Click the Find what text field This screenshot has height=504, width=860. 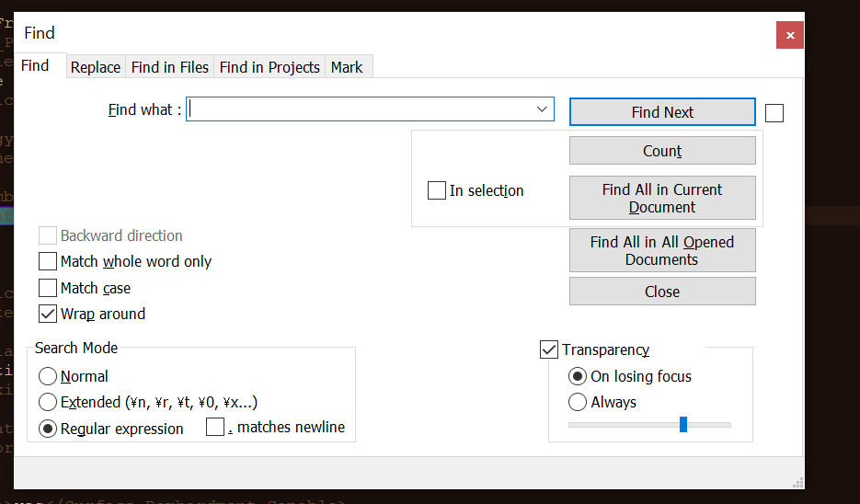tap(361, 109)
